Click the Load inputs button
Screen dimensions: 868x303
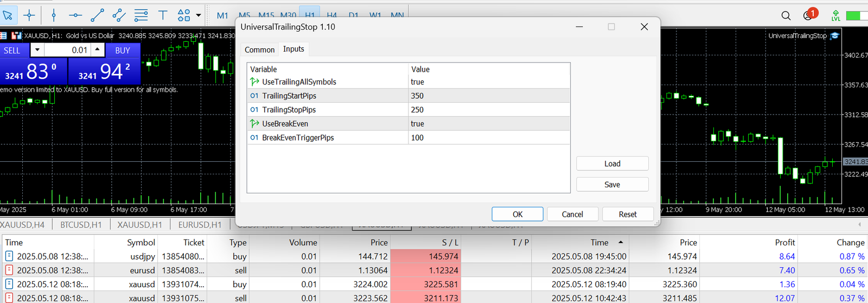612,163
